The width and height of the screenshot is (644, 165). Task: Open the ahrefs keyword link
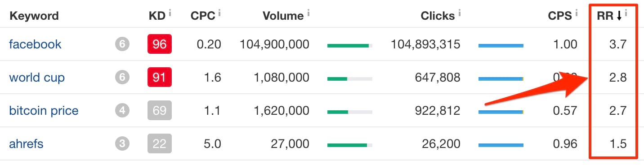pyautogui.click(x=26, y=144)
